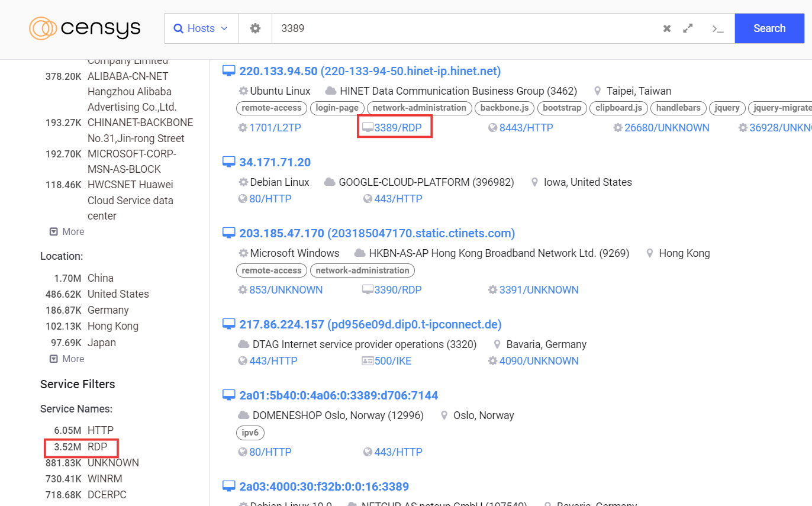This screenshot has width=812, height=506.
Task: Click the handlebars tag
Action: tap(678, 108)
